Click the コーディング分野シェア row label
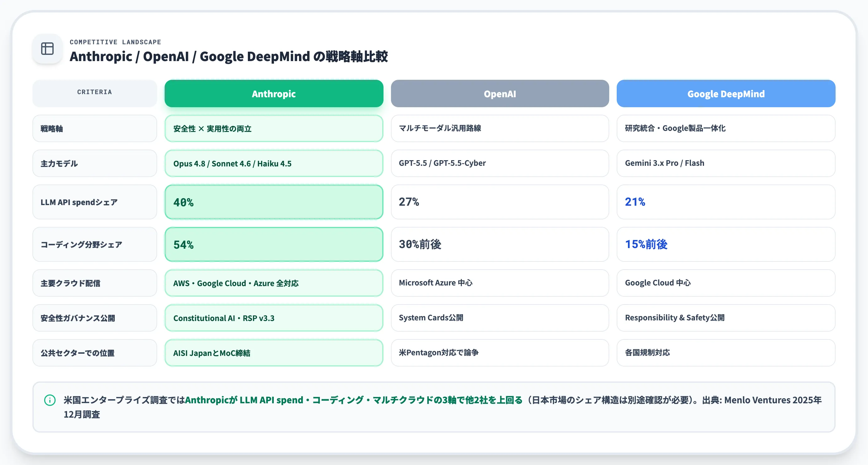 click(95, 244)
